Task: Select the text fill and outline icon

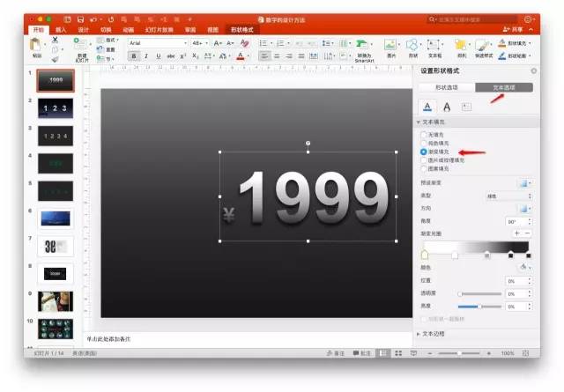Action: pos(427,106)
